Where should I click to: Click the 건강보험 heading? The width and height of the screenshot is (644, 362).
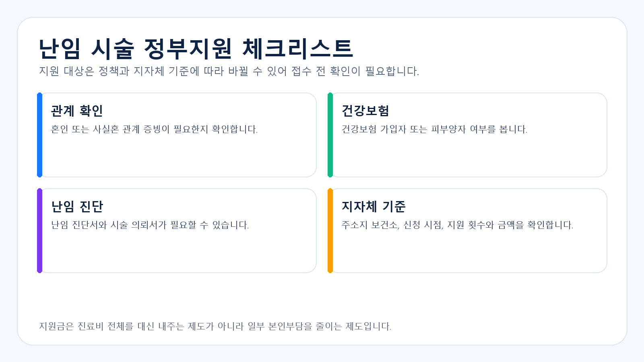[x=365, y=111]
